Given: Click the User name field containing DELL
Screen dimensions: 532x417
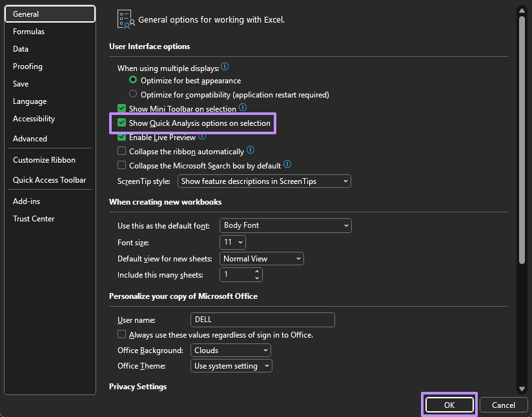Looking at the screenshot, I should pos(262,320).
